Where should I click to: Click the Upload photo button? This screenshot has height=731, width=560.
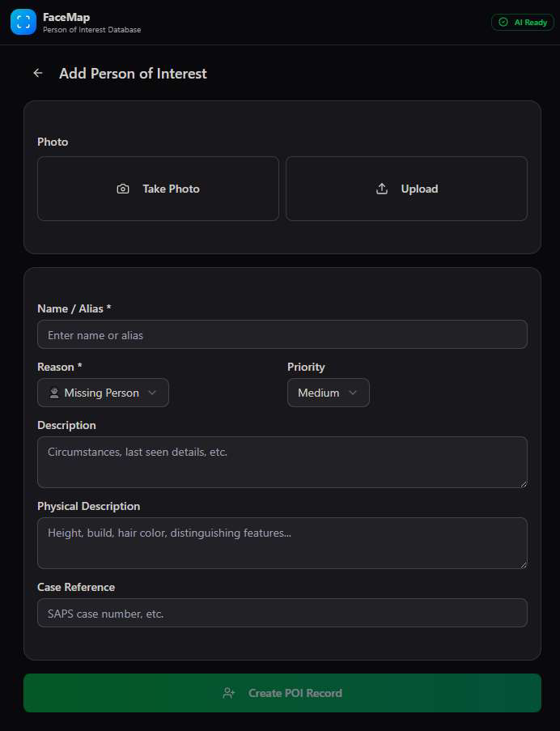(x=407, y=189)
